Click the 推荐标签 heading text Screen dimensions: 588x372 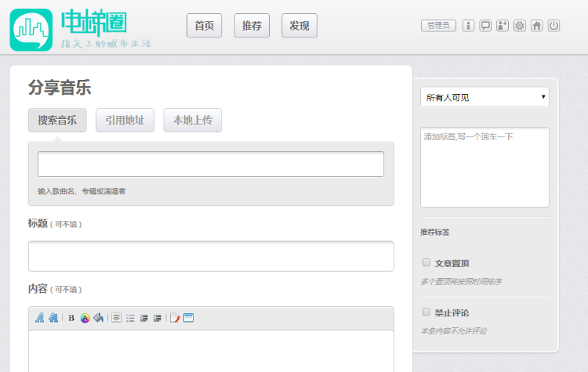tap(435, 233)
